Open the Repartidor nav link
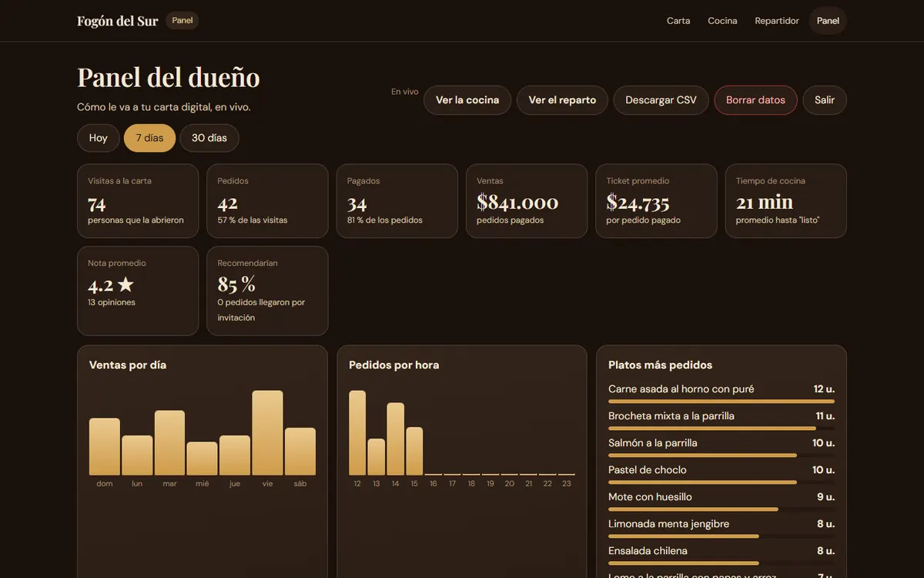The image size is (924, 578). pyautogui.click(x=777, y=21)
